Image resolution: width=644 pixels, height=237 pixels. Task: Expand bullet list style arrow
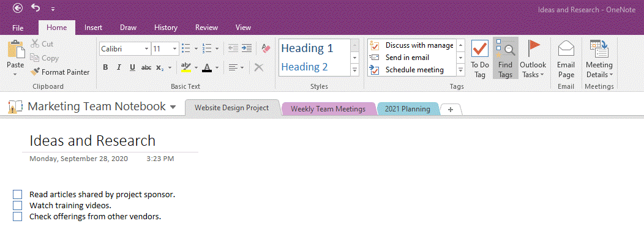click(196, 48)
